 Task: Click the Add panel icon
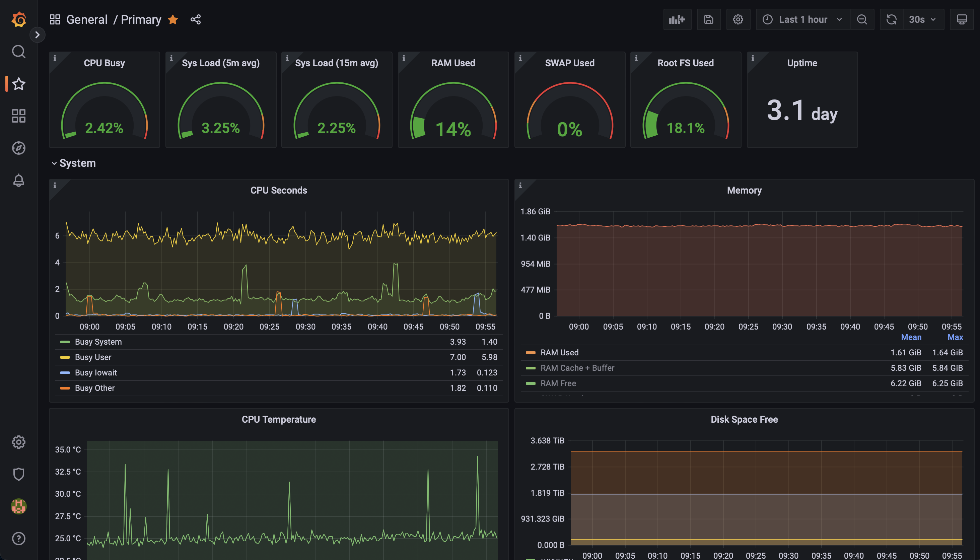677,20
